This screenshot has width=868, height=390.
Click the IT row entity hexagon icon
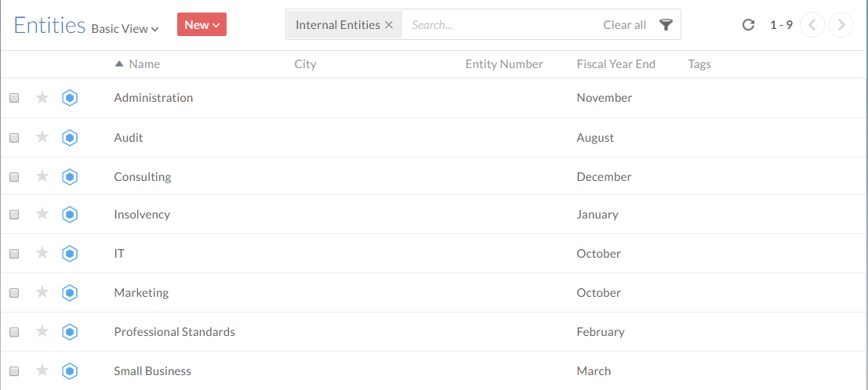(x=70, y=254)
